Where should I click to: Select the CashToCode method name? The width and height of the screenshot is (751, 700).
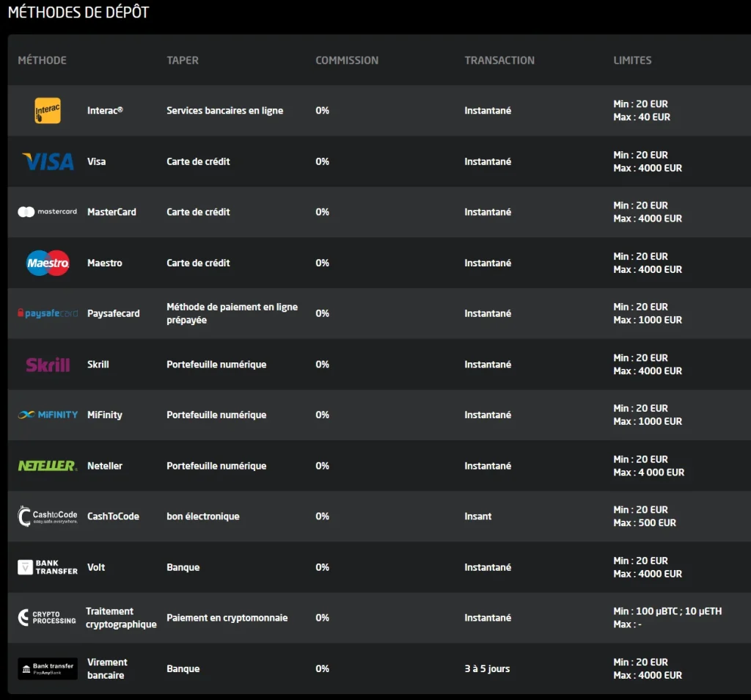(x=113, y=517)
